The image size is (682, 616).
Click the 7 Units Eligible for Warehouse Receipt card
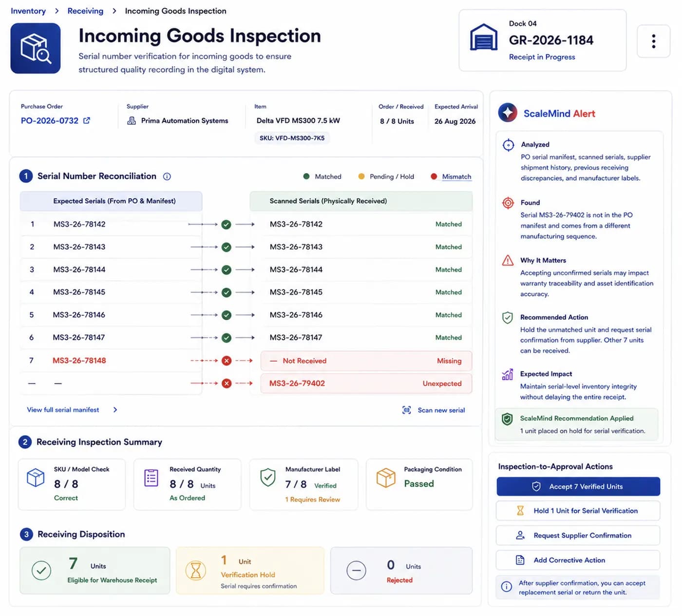[x=95, y=570]
